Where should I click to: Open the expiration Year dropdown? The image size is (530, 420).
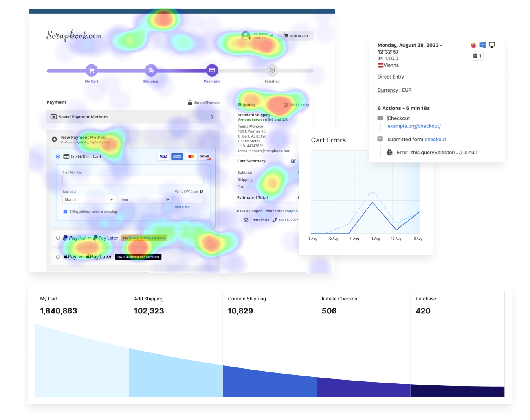click(146, 199)
